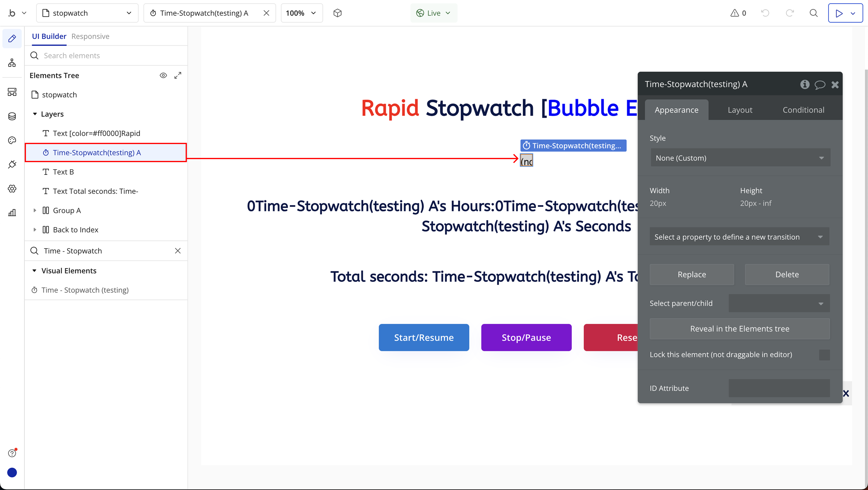Open the Workflow tab in the sidebar

point(12,63)
